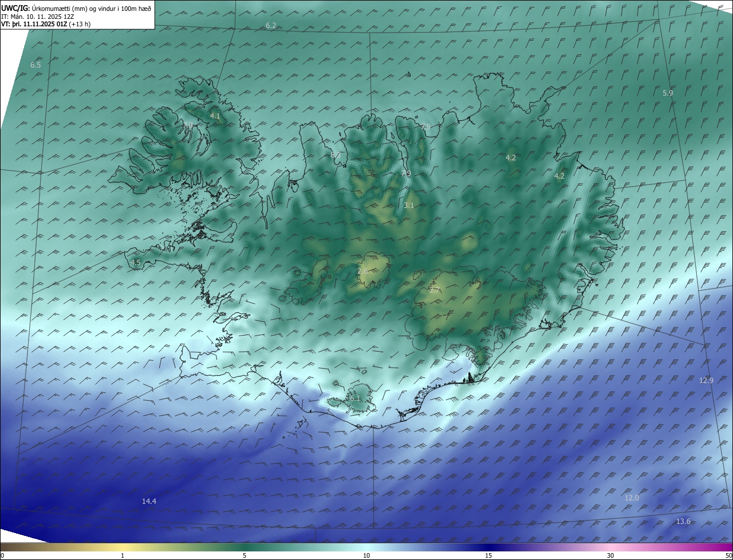Viewport: 733px width, 560px height.
Task: Click the 1 tick on the color scale
Action: coord(123,556)
